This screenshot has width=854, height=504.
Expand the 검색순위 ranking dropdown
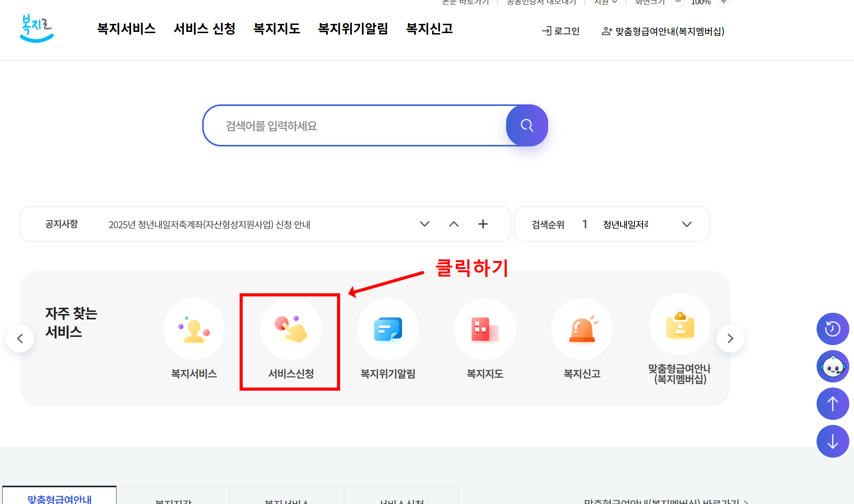[687, 224]
